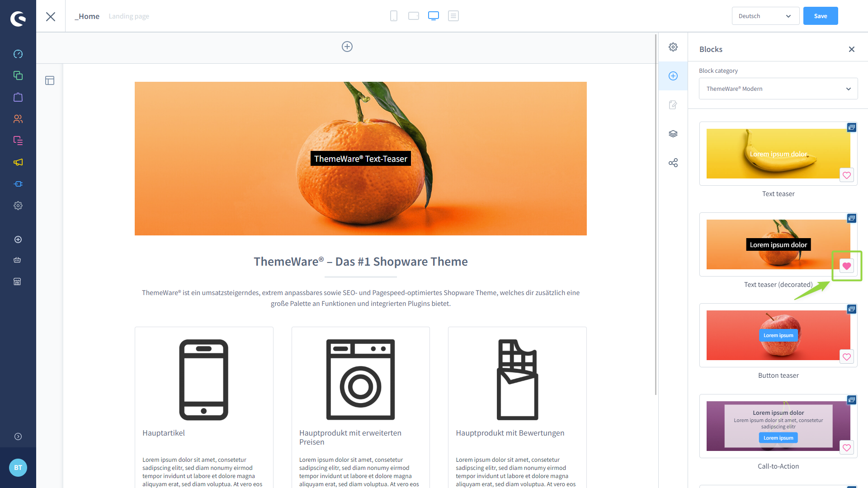Open the storefront sales channel icon
Viewport: 868px width, 488px height.
[17, 282]
